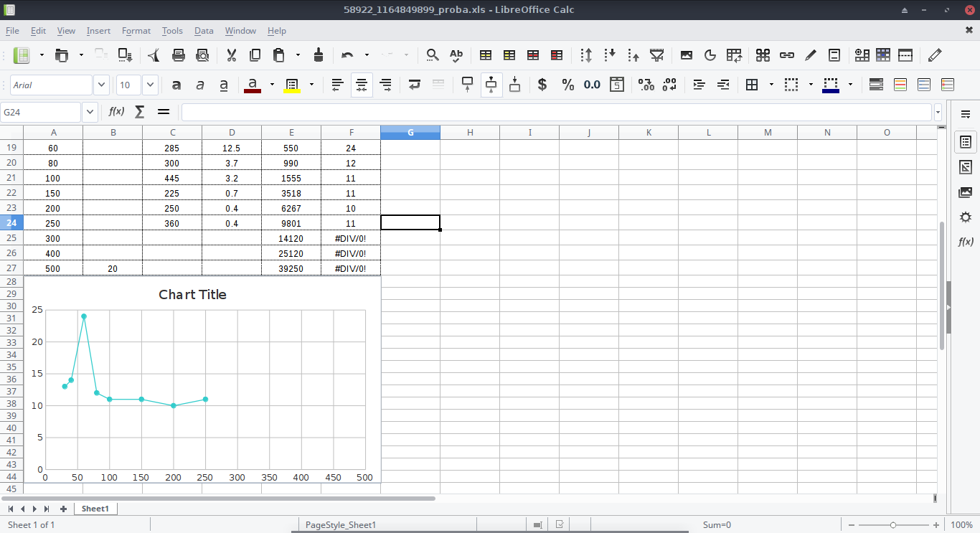Show the Draw Functions pencil
Image resolution: width=980 pixels, height=533 pixels.
tap(935, 55)
